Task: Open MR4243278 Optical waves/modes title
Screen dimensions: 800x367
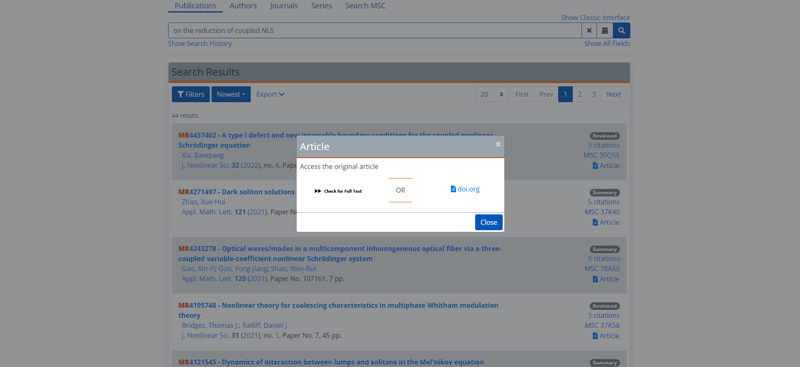Action: [340, 254]
